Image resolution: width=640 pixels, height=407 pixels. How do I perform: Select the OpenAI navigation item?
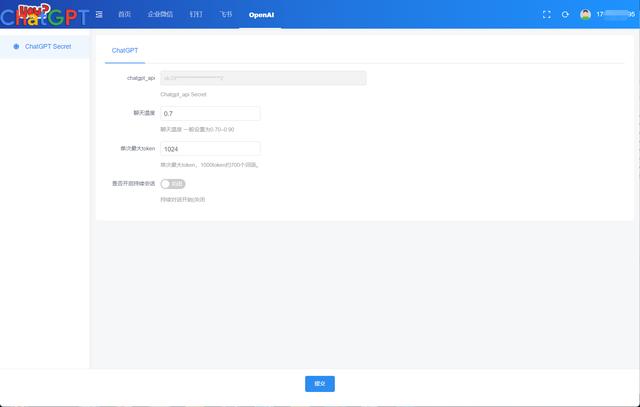[x=261, y=15]
